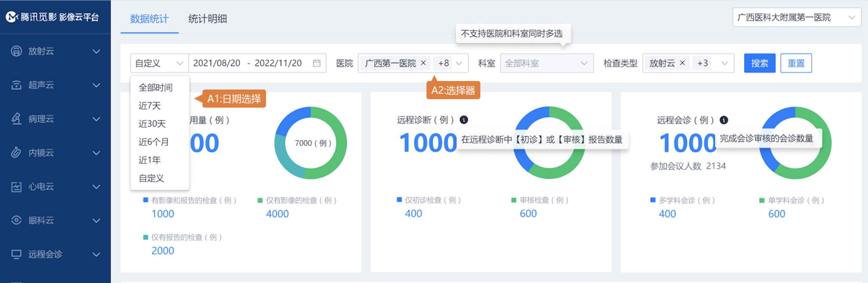This screenshot has width=868, height=283.
Task: Select 近7天 option
Action: pyautogui.click(x=150, y=106)
